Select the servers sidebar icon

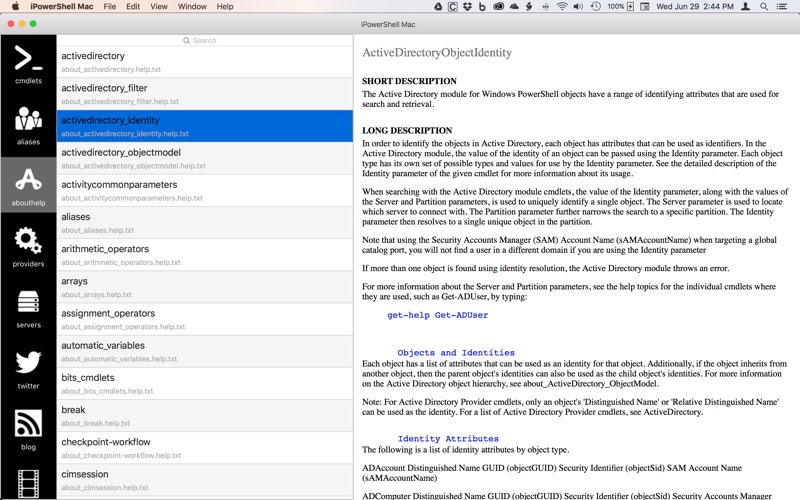pos(28,307)
